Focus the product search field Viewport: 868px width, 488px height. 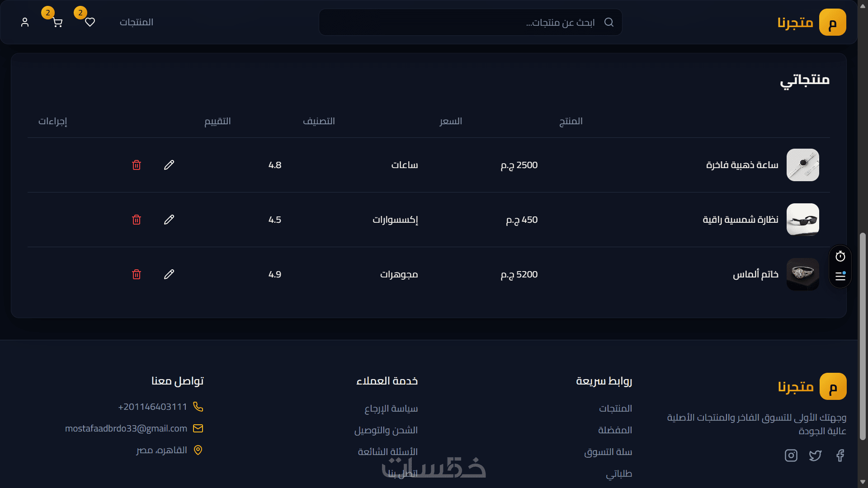(470, 22)
